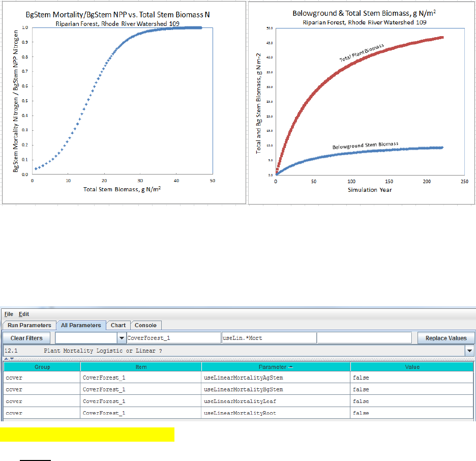Open the File menu

point(9,314)
